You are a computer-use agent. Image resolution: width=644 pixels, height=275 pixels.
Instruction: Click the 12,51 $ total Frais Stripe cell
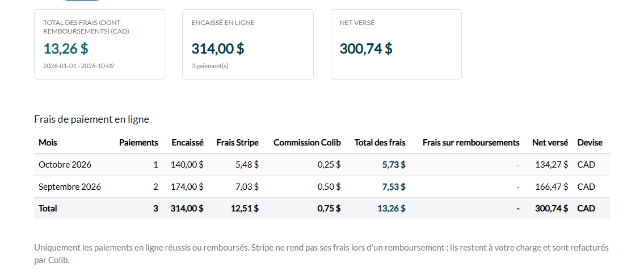[x=245, y=209]
